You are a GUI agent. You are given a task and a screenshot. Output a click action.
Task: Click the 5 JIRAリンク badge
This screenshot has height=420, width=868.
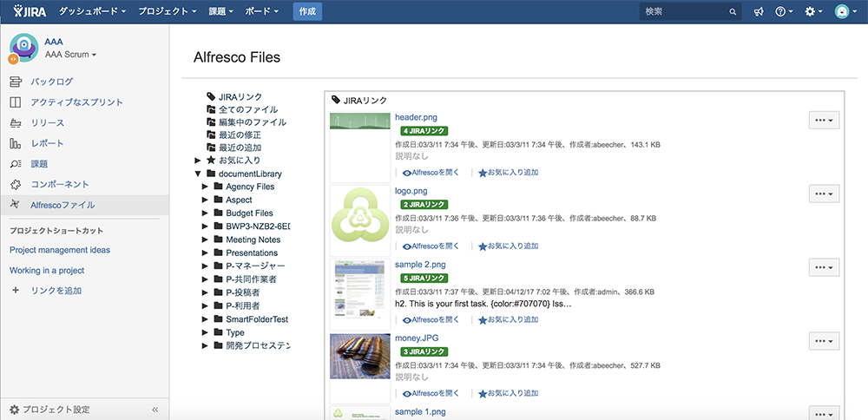coord(424,278)
